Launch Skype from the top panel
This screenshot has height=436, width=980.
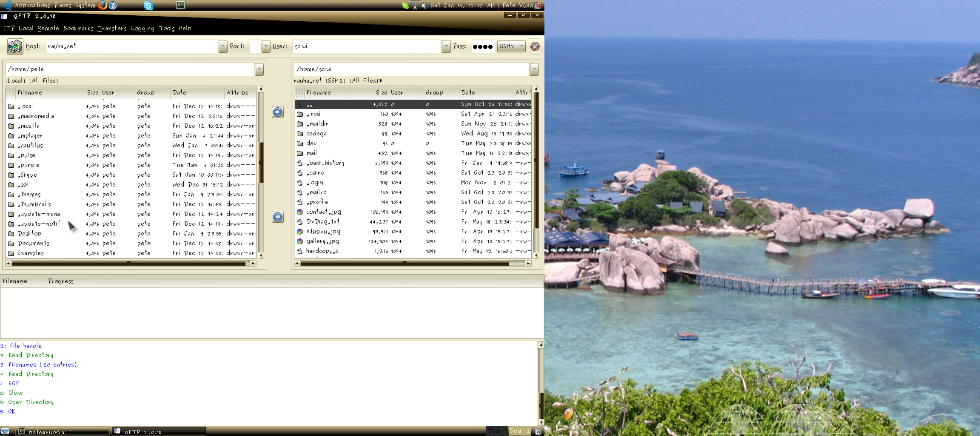tap(148, 6)
